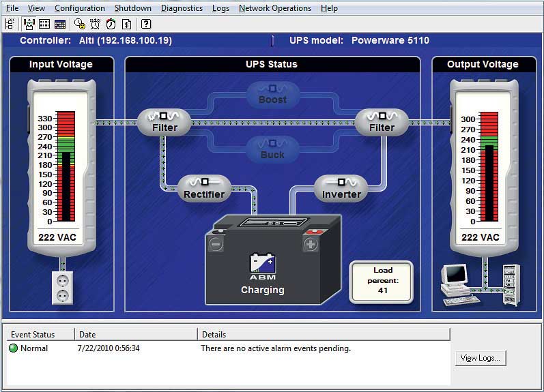Click the Rectifier node

point(204,189)
